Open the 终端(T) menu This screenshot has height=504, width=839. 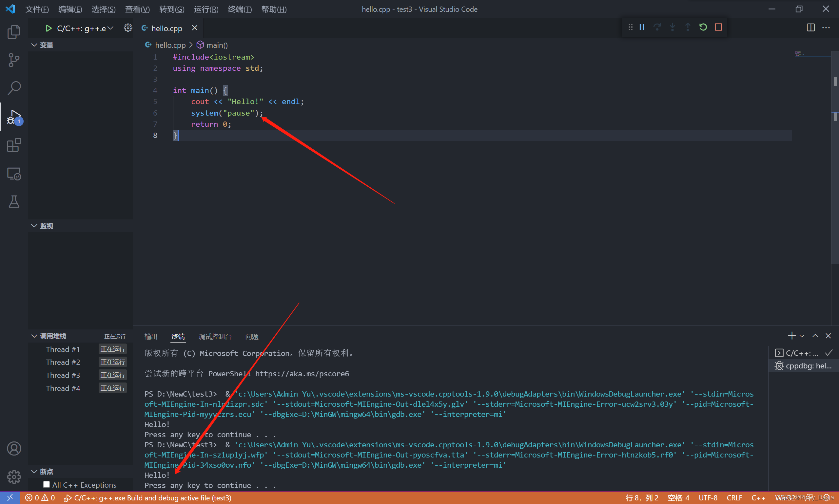coord(240,9)
